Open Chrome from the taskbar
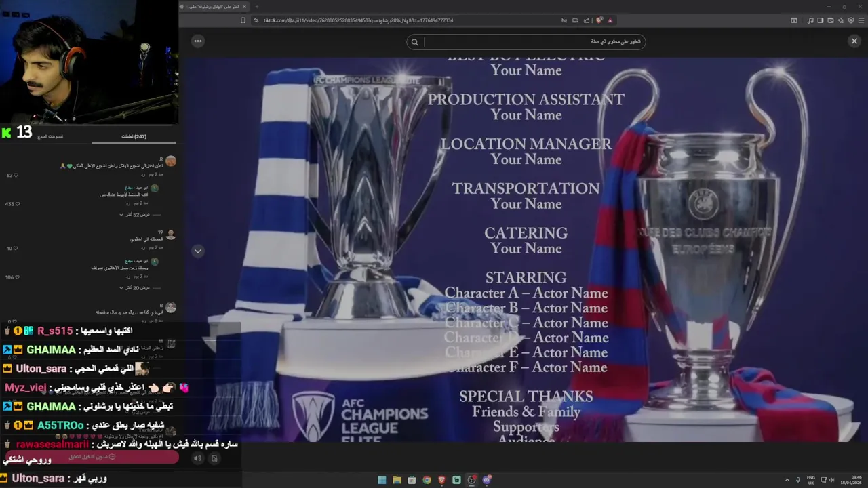The image size is (868, 488). tap(427, 480)
